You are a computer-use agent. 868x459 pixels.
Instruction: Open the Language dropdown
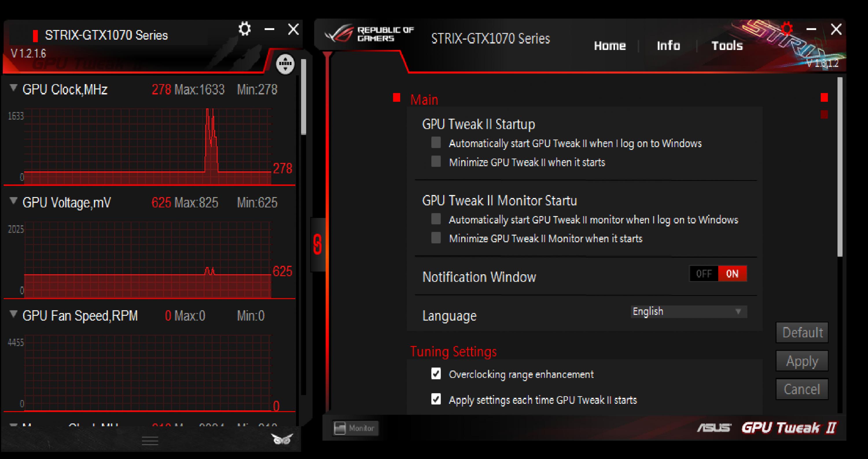(689, 312)
